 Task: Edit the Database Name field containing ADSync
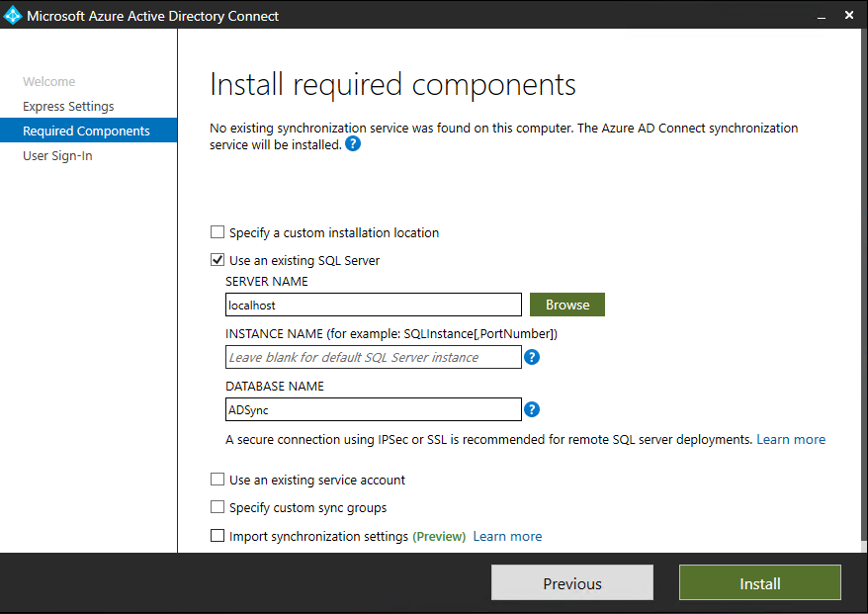374,409
